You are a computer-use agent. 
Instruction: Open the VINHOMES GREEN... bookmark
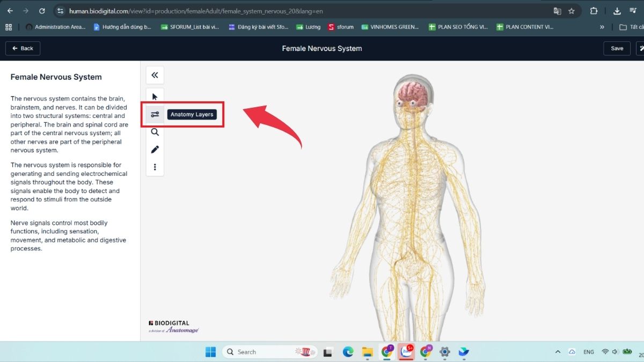point(390,27)
